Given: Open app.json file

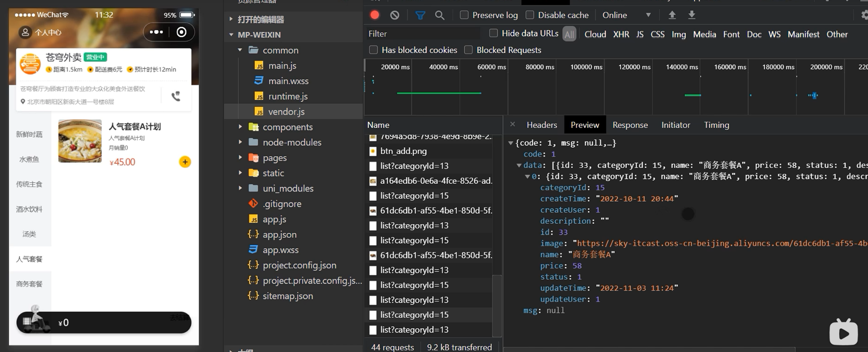Looking at the screenshot, I should 279,234.
